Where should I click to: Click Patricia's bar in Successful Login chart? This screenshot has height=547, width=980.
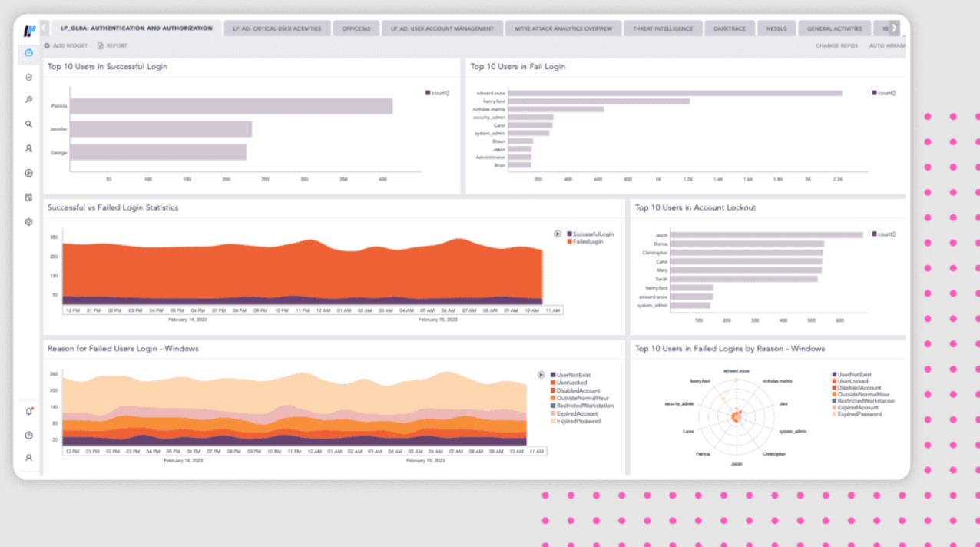(231, 106)
